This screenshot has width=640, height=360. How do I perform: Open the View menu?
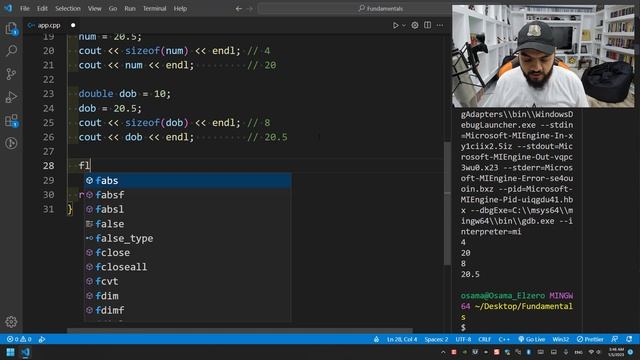[x=94, y=9]
